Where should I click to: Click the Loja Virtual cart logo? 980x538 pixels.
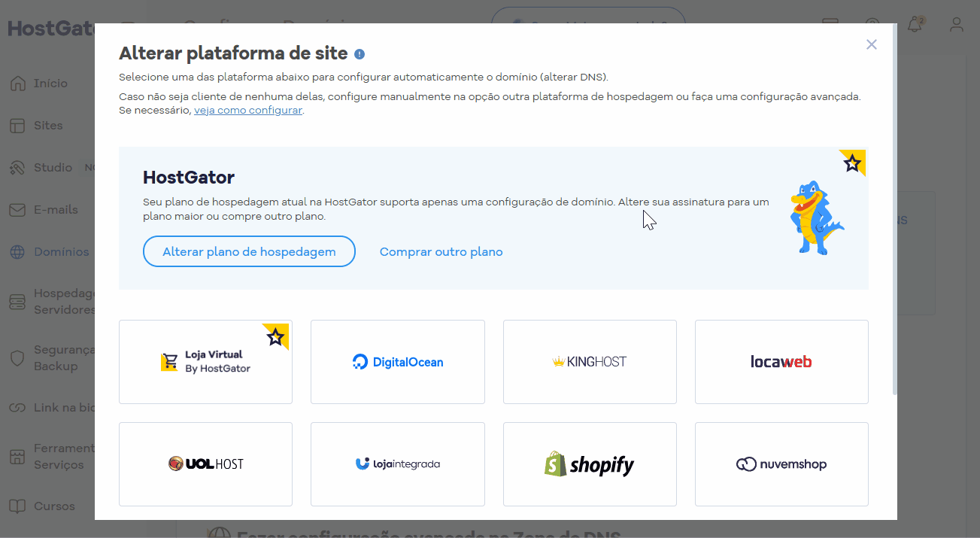(169, 362)
